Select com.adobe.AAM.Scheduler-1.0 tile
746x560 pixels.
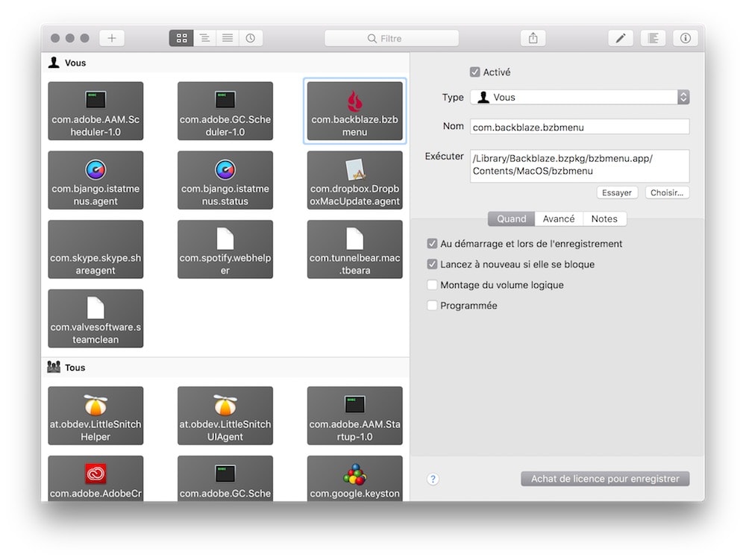95,111
